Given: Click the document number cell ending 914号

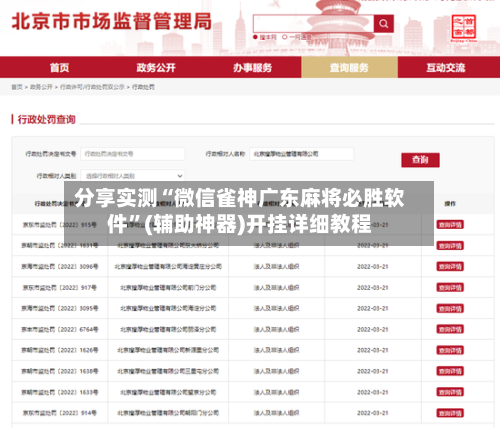Looking at the screenshot, I should [x=60, y=413].
